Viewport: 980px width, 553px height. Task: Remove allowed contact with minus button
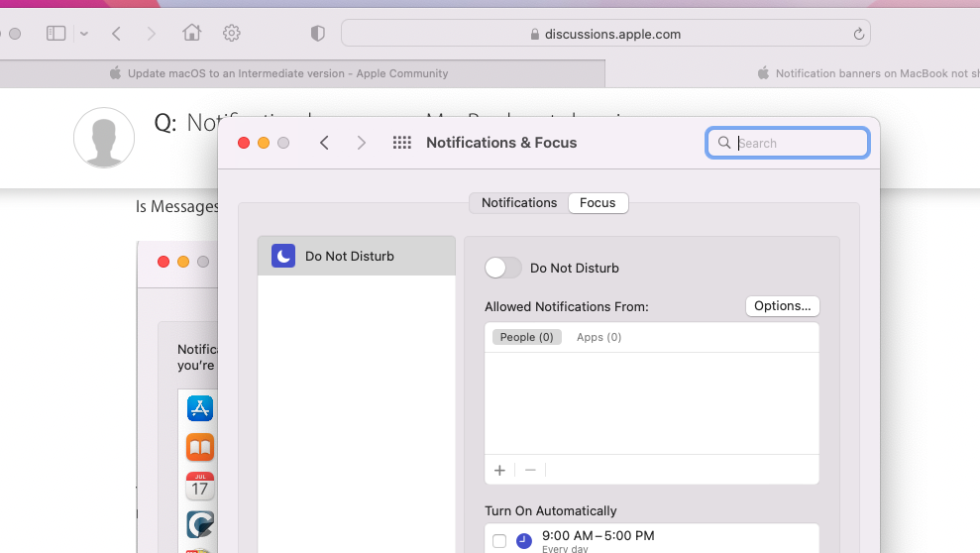point(530,471)
